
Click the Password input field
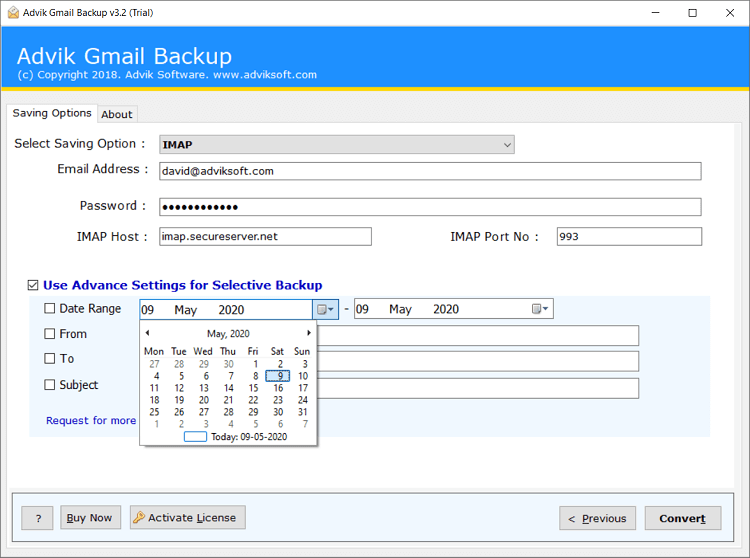430,207
